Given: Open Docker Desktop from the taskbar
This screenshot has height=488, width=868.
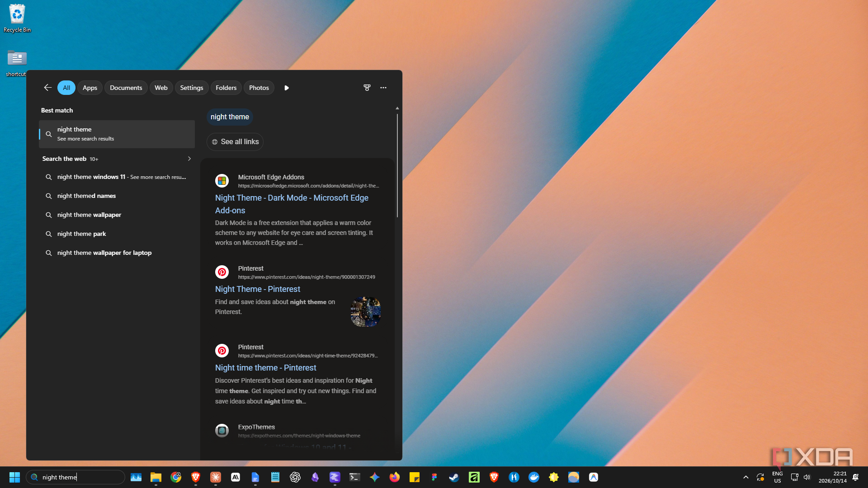Looking at the screenshot, I should (x=534, y=477).
